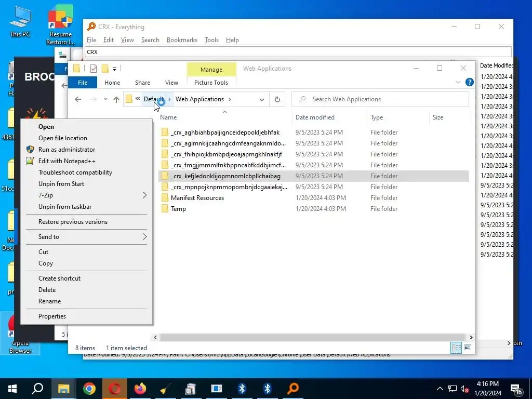The width and height of the screenshot is (532, 399).
Task: Open the Bookmarks menu in Everything
Action: [x=182, y=40]
